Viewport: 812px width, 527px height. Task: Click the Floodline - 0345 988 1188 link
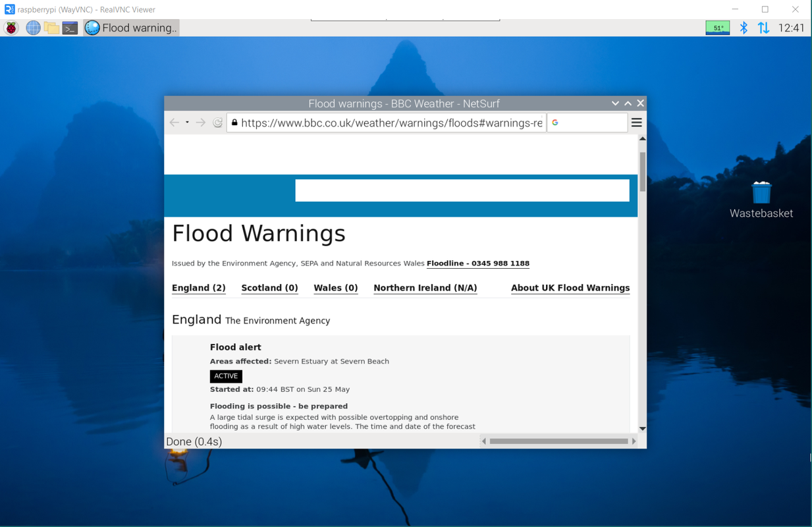[478, 263]
